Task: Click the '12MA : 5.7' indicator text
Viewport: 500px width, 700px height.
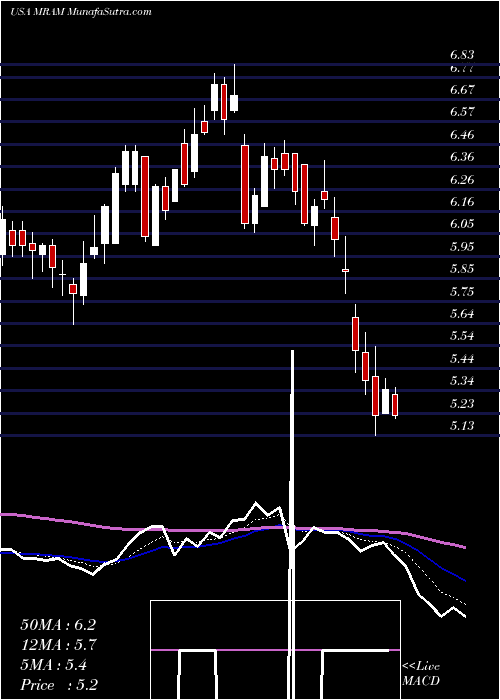Action: coord(58,645)
